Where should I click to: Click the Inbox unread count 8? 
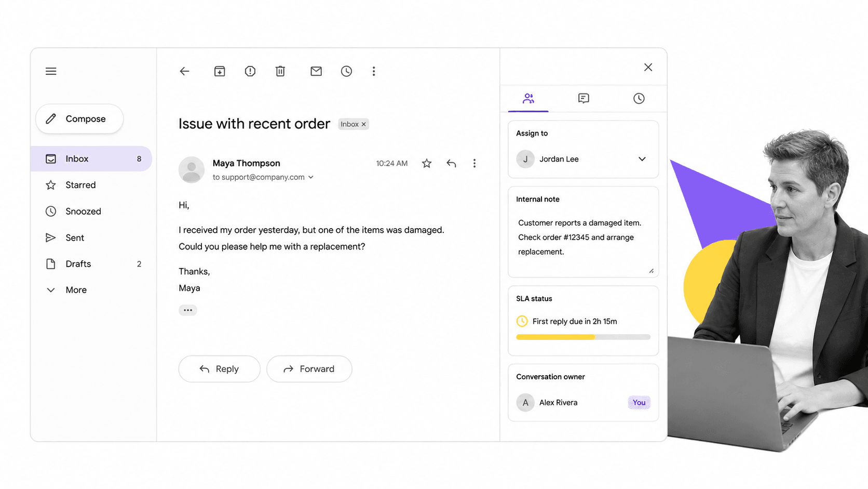139,159
